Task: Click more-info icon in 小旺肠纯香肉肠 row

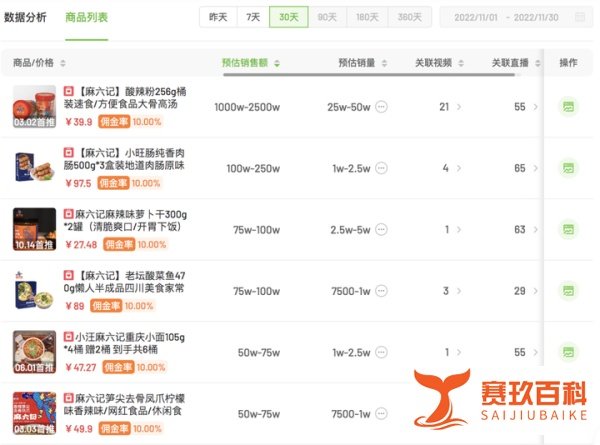Action: [381, 168]
